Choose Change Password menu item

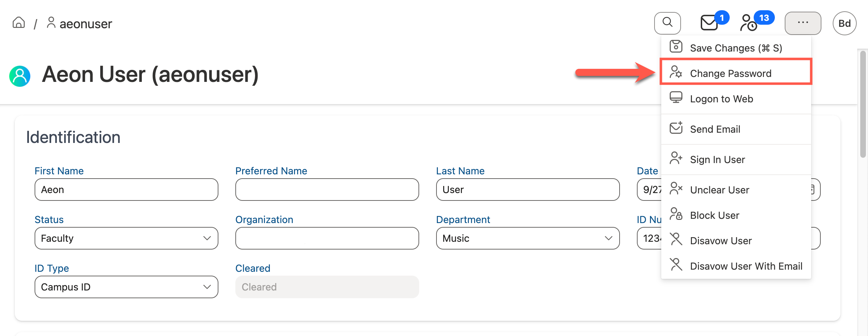(x=730, y=73)
